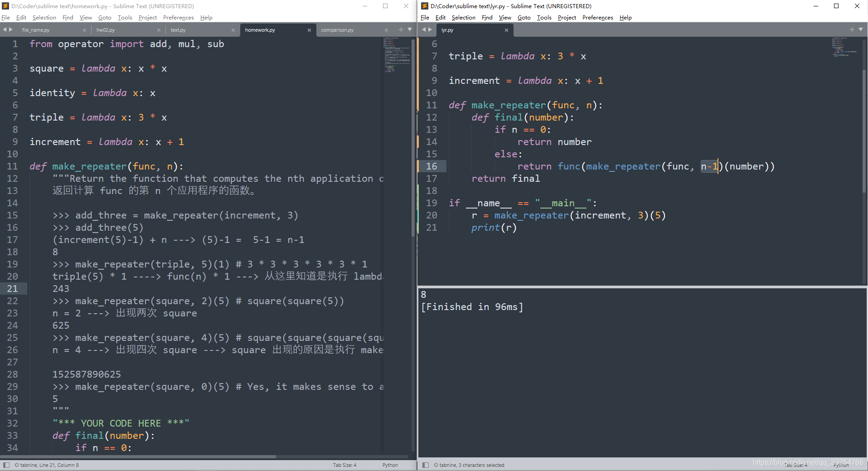Click 'print(r)' on line 21 in lyr.py

(494, 228)
